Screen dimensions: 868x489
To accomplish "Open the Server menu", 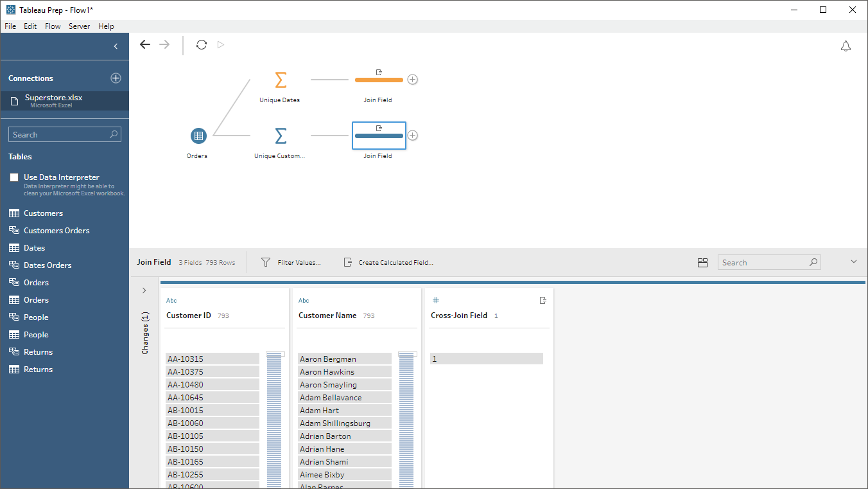I will tap(80, 26).
